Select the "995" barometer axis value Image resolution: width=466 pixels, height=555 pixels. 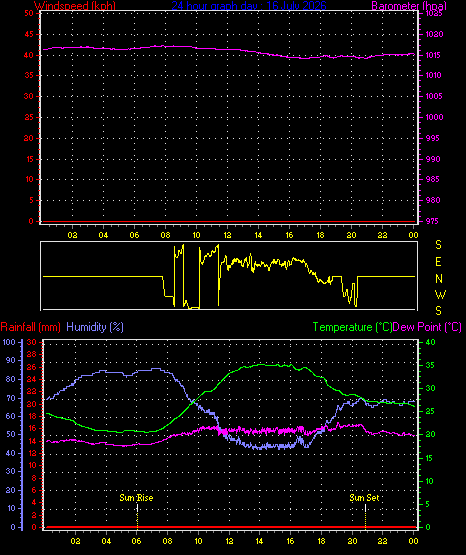432,138
